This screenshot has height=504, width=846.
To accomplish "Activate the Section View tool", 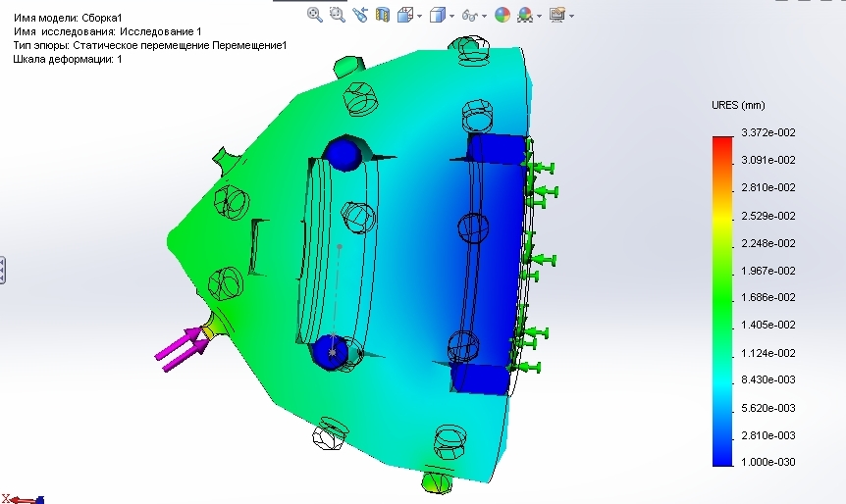I will [383, 15].
